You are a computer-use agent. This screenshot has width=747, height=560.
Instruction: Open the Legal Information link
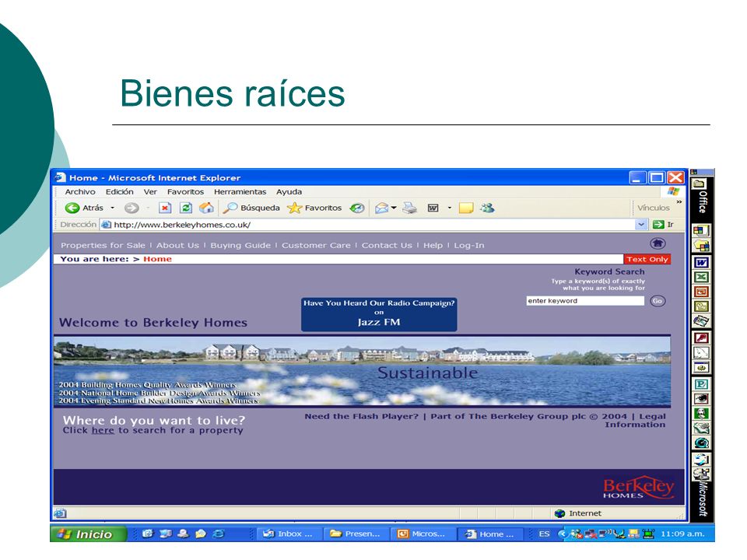(x=636, y=421)
